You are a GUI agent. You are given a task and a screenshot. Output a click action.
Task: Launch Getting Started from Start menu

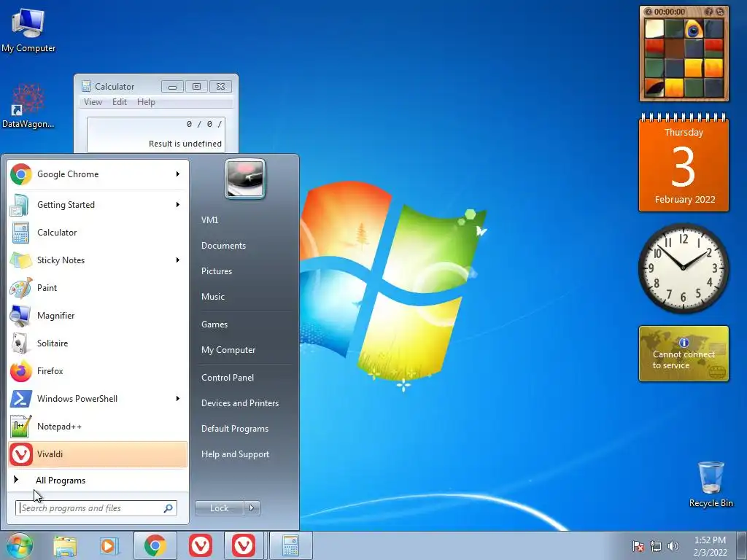(x=98, y=205)
